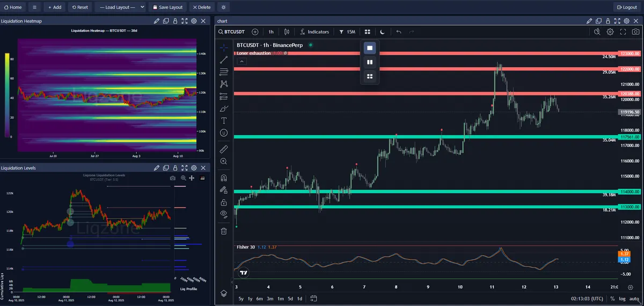Select the trend line drawing tool
644x306 pixels.
click(224, 60)
